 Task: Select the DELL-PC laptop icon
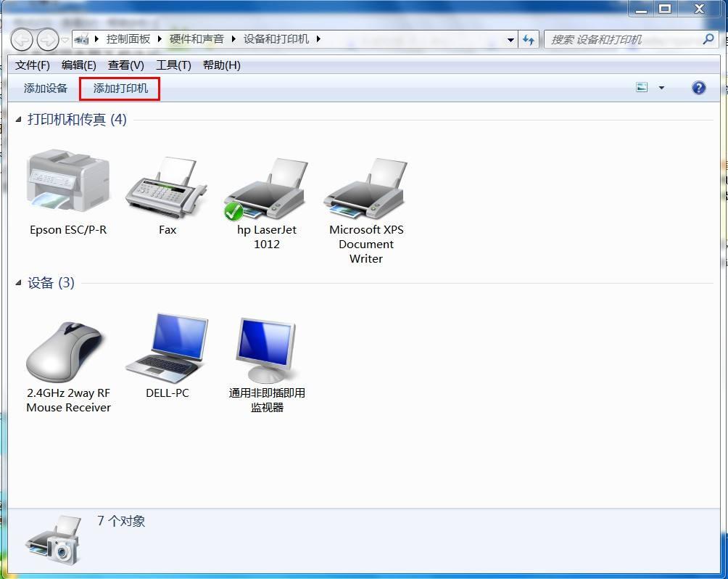tap(167, 348)
